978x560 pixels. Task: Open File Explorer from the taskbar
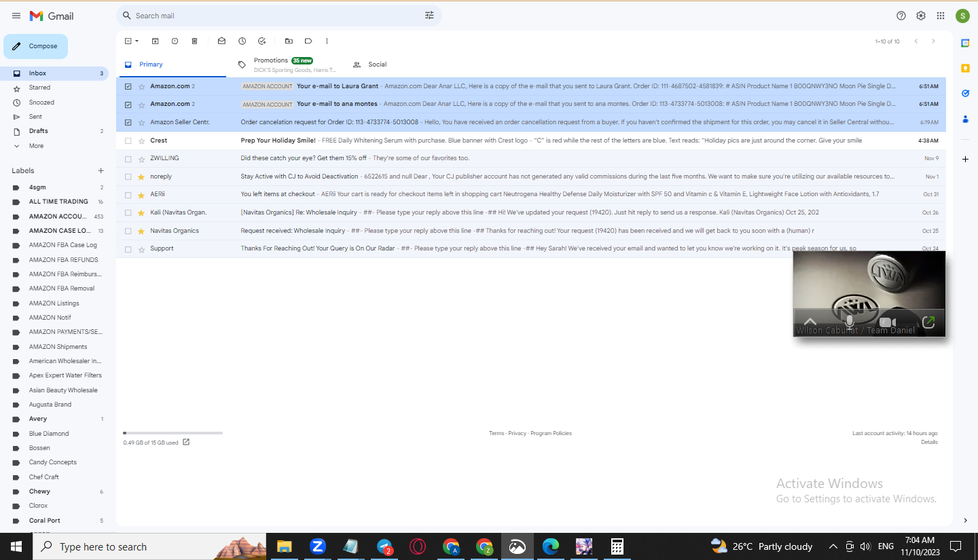tap(284, 546)
